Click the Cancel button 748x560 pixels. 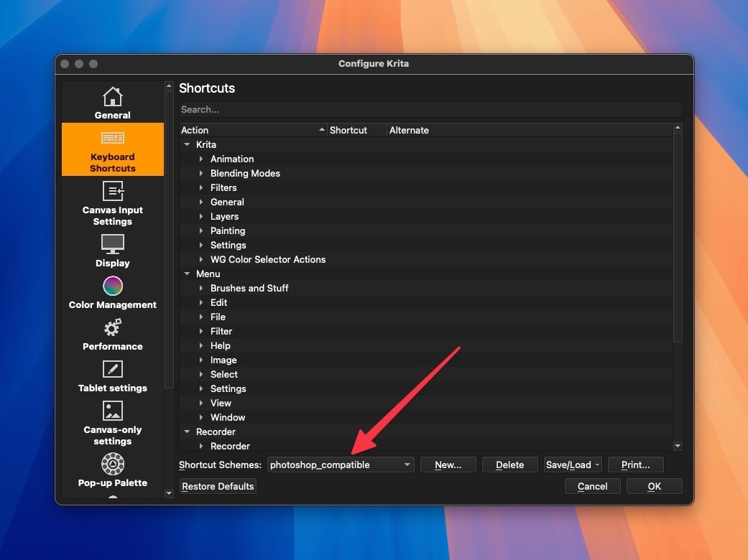pos(593,486)
